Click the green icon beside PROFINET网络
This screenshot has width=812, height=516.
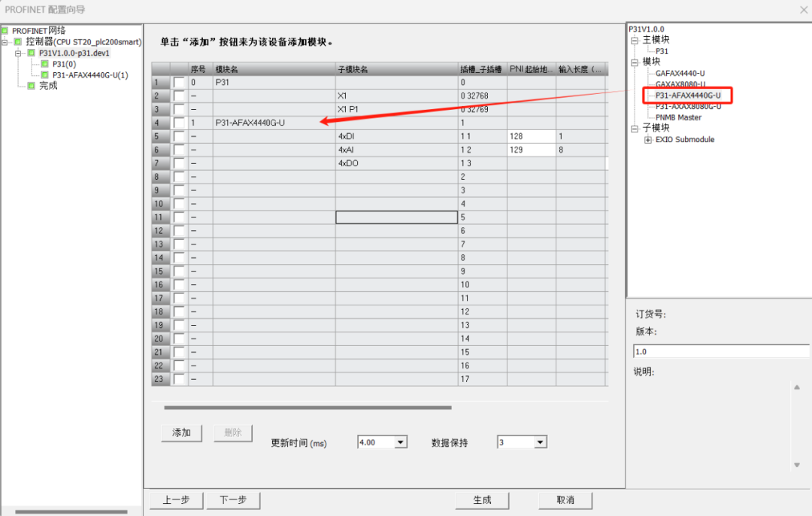[x=5, y=31]
